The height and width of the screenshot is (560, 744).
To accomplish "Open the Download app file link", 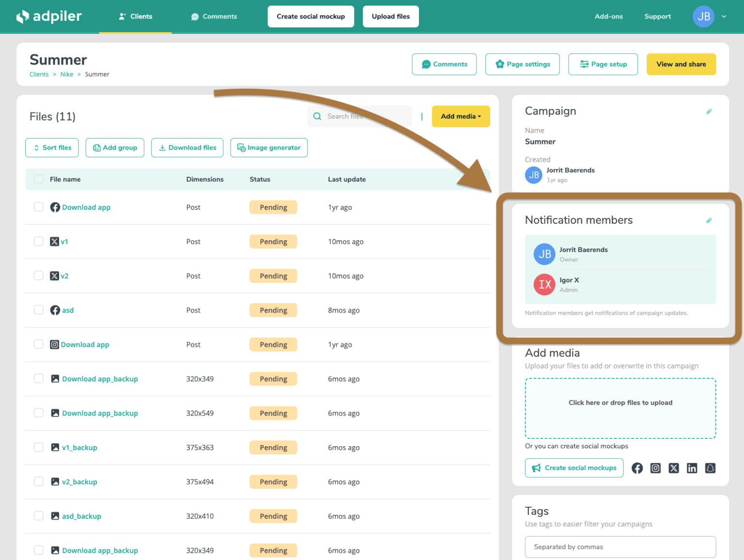I will (x=86, y=207).
